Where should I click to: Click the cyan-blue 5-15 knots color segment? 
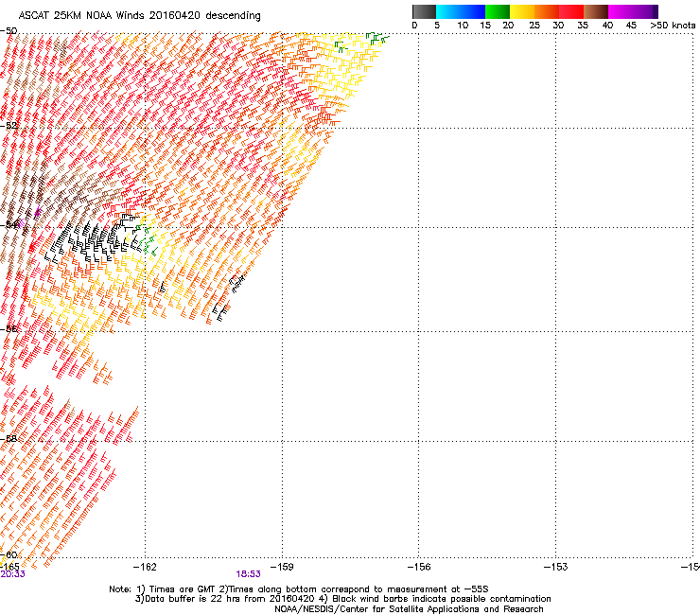[461, 11]
